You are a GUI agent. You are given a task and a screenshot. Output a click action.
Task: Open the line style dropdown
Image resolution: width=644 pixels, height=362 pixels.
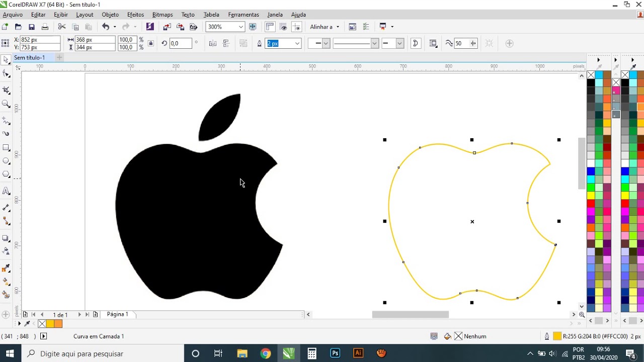(x=374, y=43)
